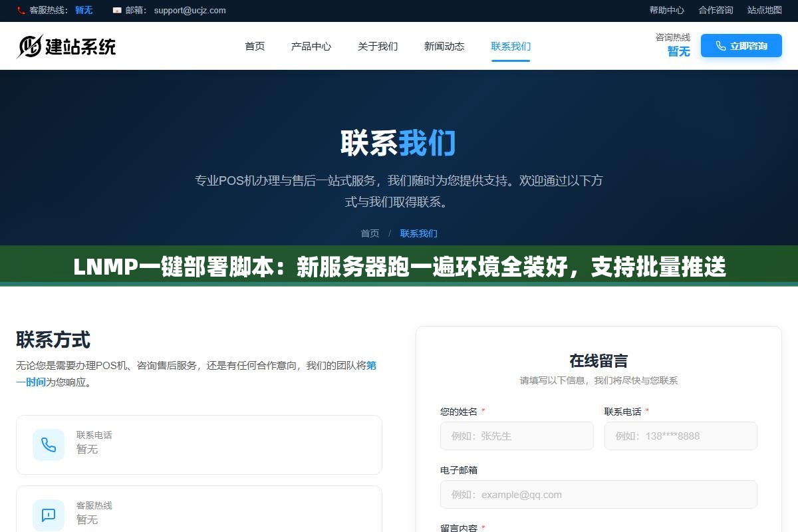The image size is (798, 532).
Task: Click the 请填写以下信息 form subtitle
Action: 598,380
